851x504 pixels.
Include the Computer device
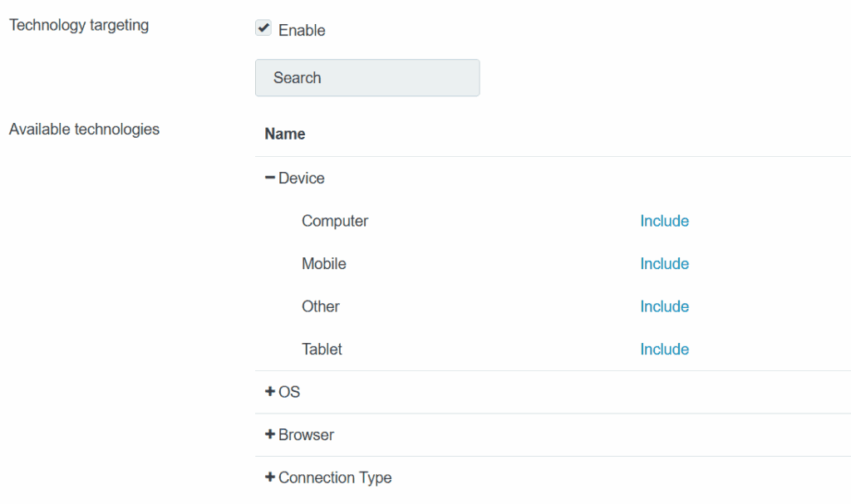pyautogui.click(x=664, y=222)
